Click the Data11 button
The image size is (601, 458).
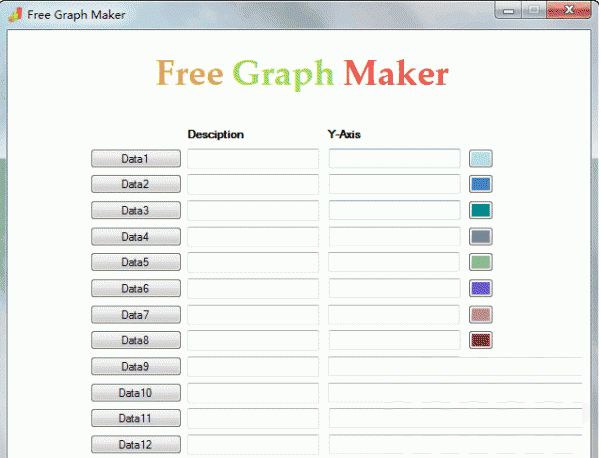click(136, 418)
